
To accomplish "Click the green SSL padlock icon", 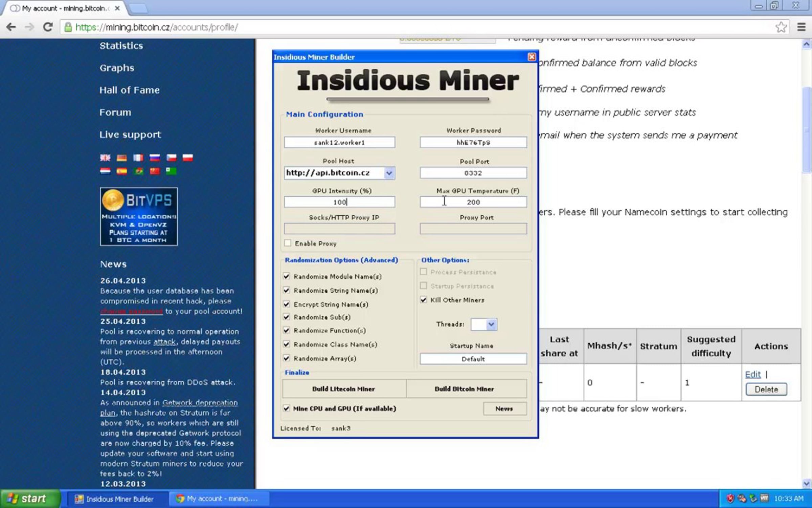I will 68,27.
